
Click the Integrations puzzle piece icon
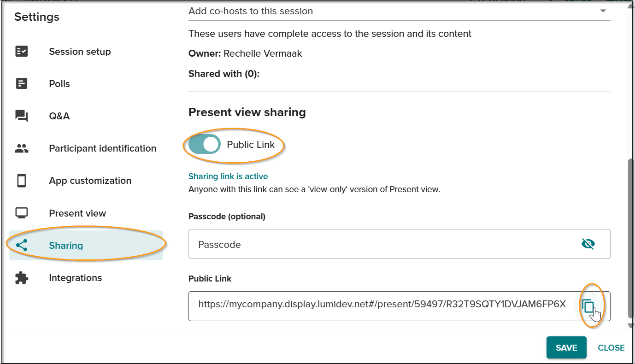[x=22, y=278]
